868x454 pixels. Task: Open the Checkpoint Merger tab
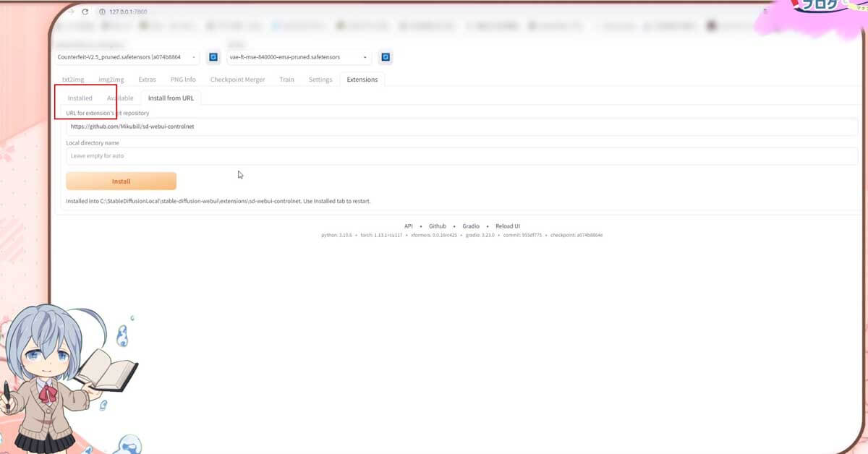pos(238,80)
